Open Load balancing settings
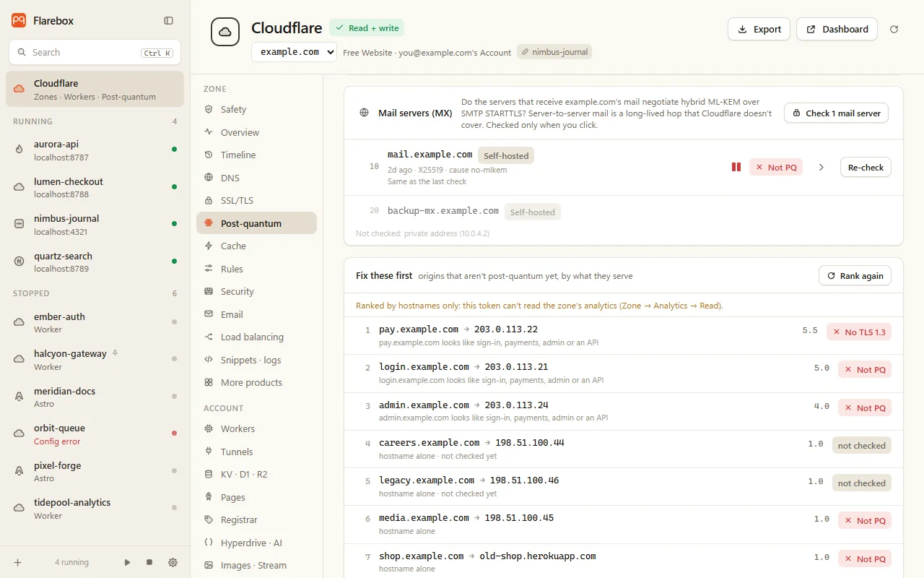 click(x=256, y=337)
